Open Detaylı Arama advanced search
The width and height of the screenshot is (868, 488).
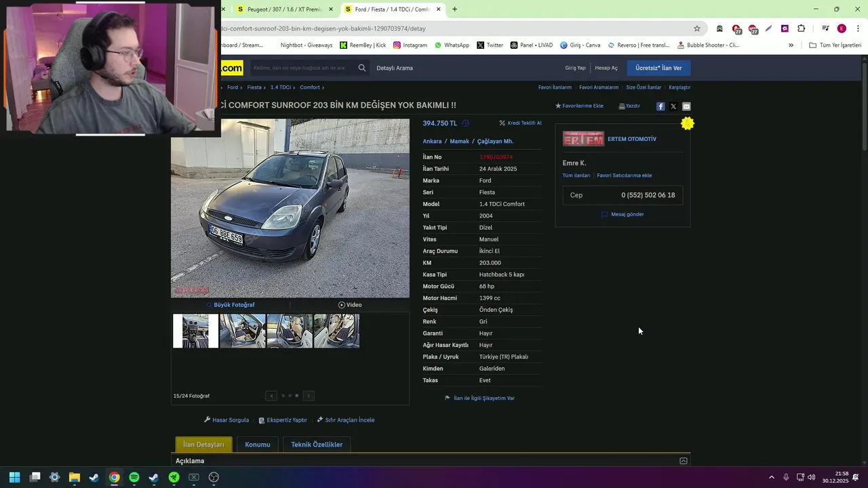tap(395, 68)
